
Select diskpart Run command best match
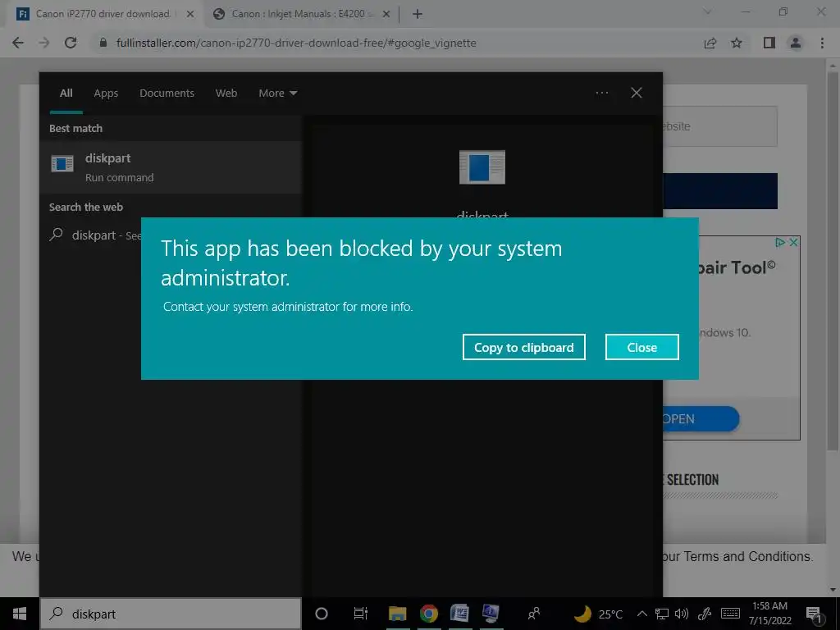[171, 167]
